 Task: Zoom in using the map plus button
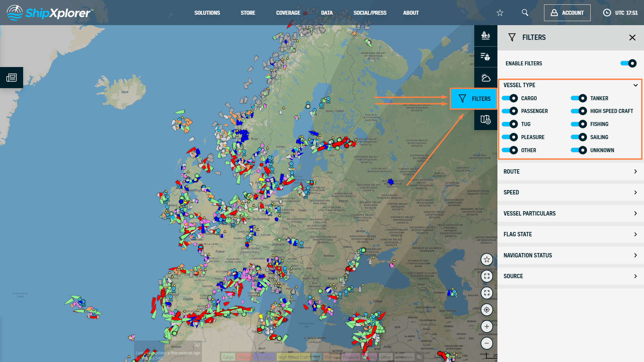487,326
